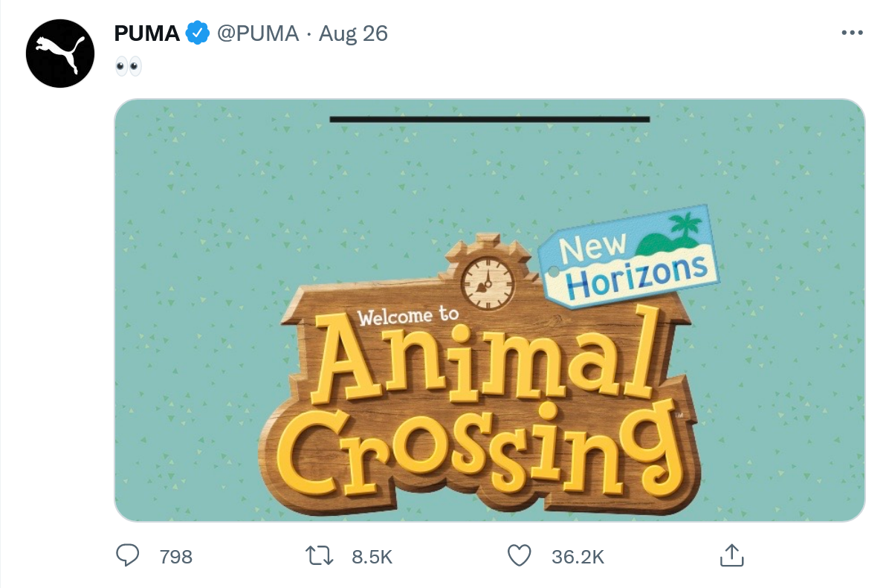Click the @PUMA handle

point(257,33)
